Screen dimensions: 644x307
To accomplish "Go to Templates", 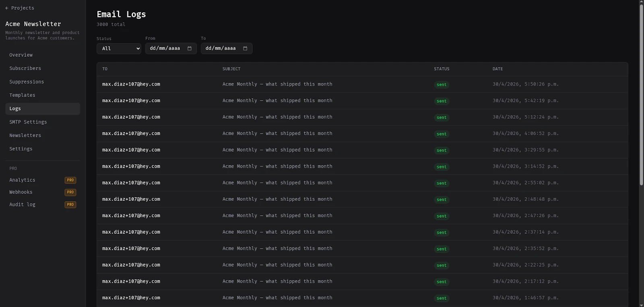I will (43, 95).
